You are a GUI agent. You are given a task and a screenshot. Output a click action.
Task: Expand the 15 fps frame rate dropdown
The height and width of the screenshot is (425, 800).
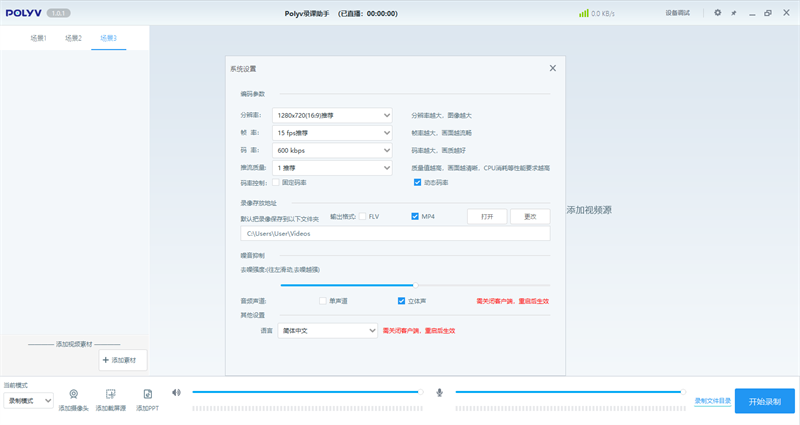pos(332,132)
